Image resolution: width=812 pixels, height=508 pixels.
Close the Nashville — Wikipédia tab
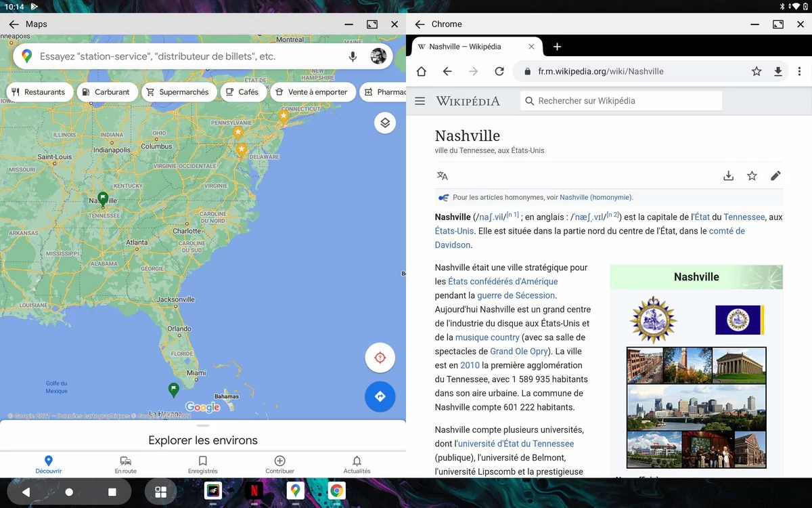(x=531, y=47)
